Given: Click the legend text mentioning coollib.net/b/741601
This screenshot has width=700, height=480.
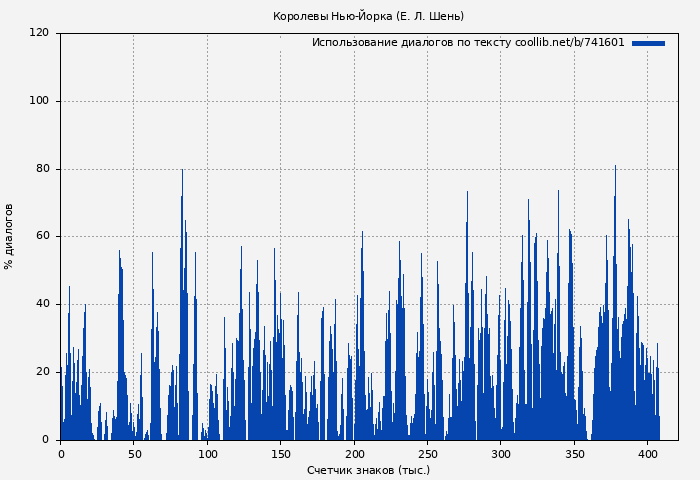Looking at the screenshot, I should coord(468,43).
